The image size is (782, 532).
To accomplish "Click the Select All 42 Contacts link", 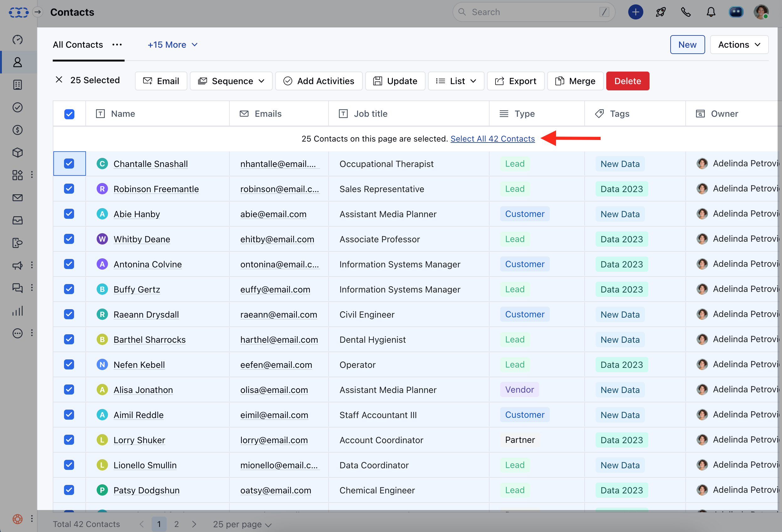I will click(493, 139).
